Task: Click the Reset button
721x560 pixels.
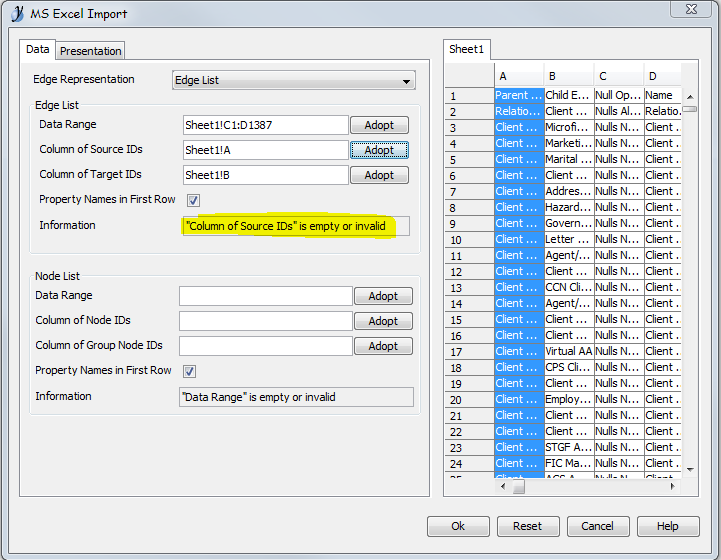Action: point(528,526)
